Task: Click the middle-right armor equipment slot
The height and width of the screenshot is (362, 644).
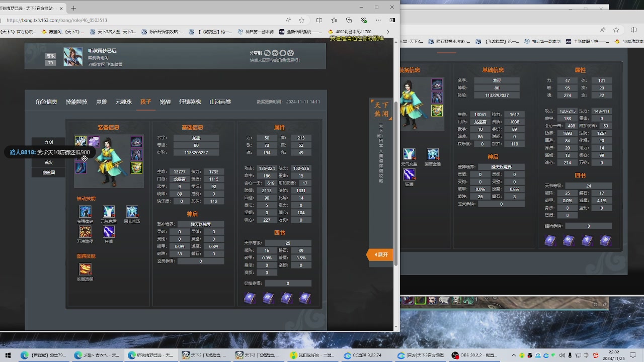Action: 137,154
